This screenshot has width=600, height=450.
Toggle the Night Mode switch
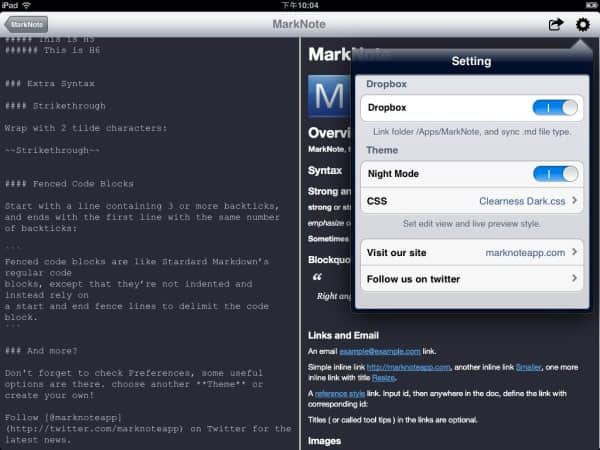point(555,174)
